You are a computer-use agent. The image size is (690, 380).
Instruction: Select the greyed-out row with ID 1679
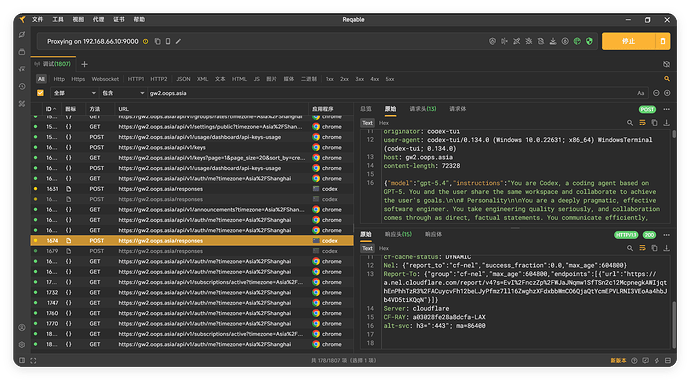coord(192,251)
